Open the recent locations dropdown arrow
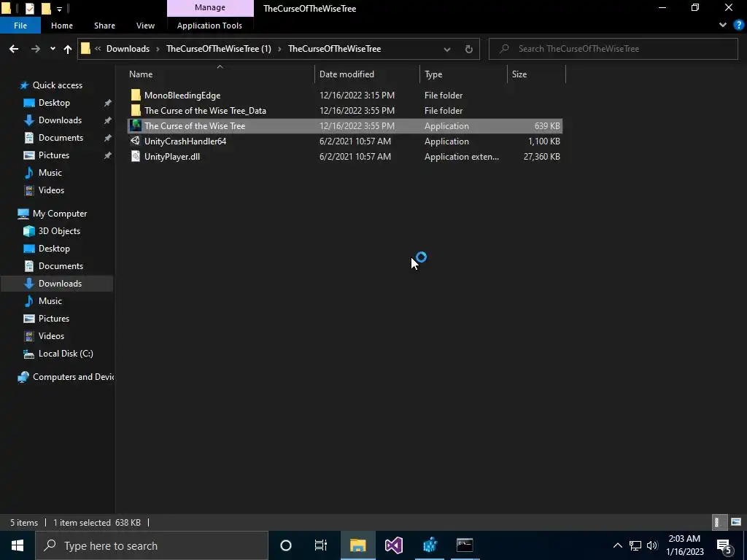Viewport: 747px width, 560px height. [x=53, y=49]
